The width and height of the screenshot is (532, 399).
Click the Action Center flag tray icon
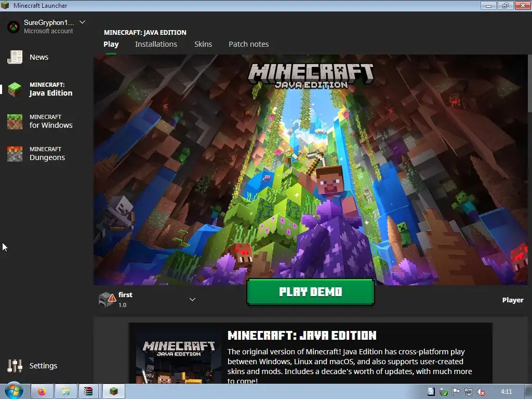tap(456, 392)
